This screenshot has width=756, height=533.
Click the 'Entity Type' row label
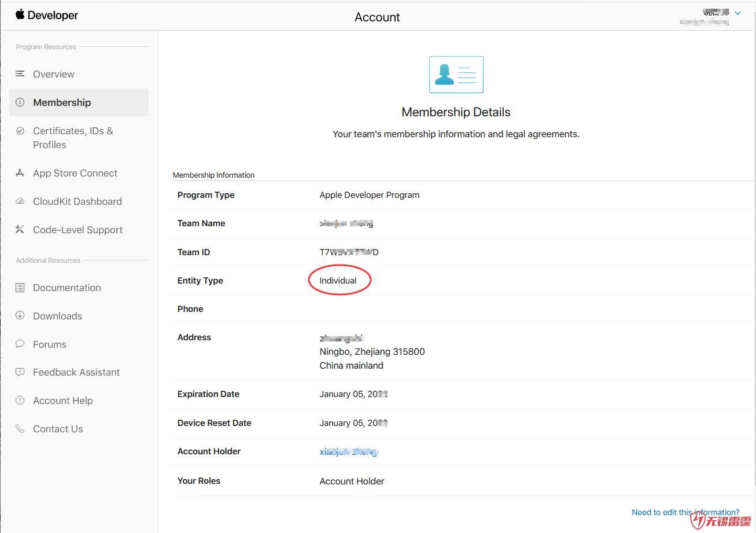200,281
